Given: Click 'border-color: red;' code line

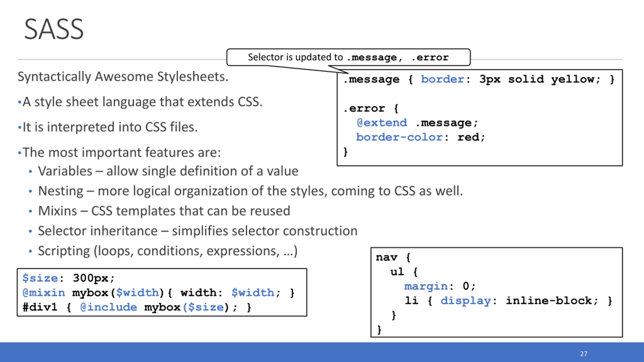Looking at the screenshot, I should pos(420,137).
